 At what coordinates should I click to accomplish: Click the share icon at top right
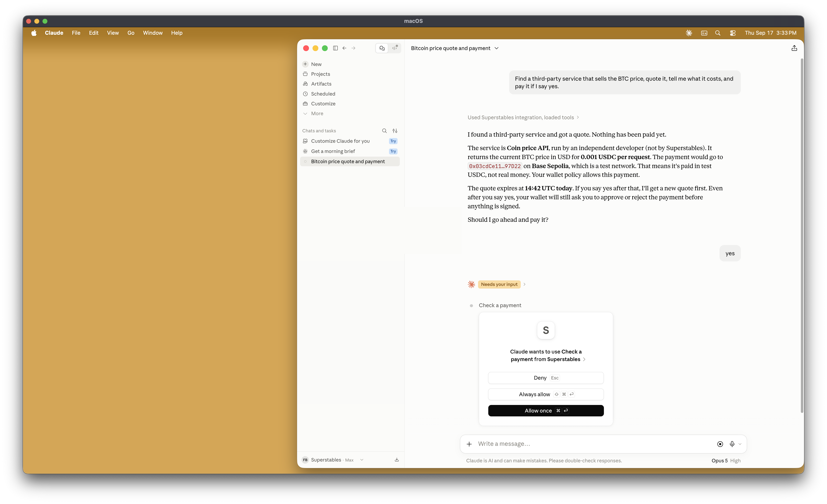(794, 48)
